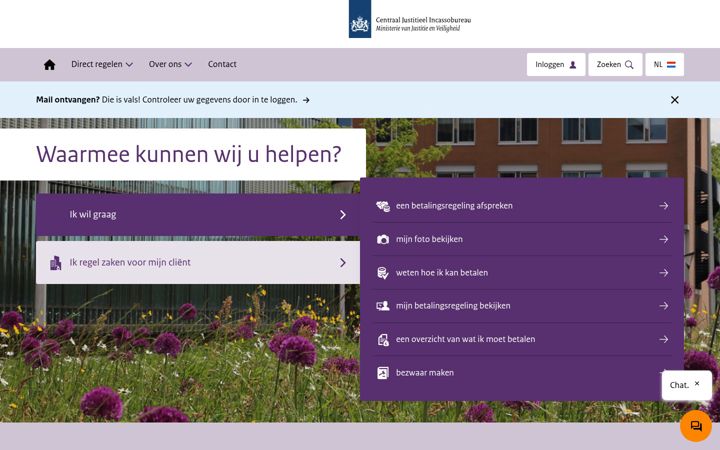Click arrow next to 'een betalingsregeling afspreken'

pos(664,206)
